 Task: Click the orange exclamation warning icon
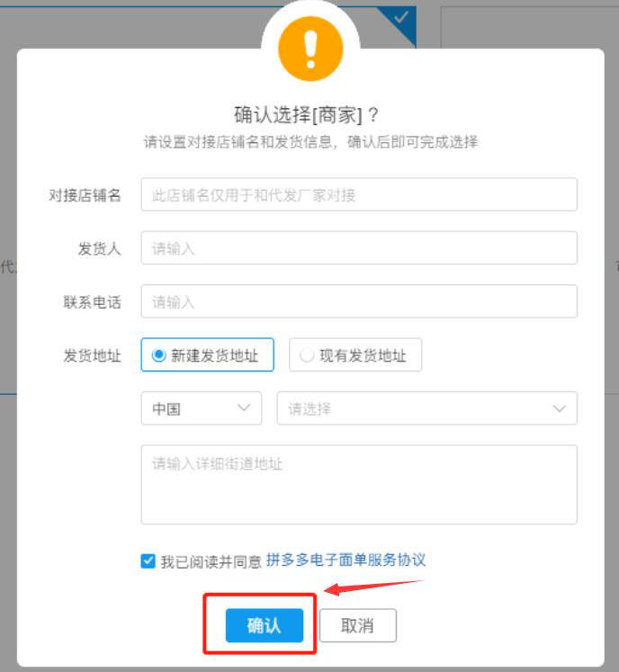[310, 49]
